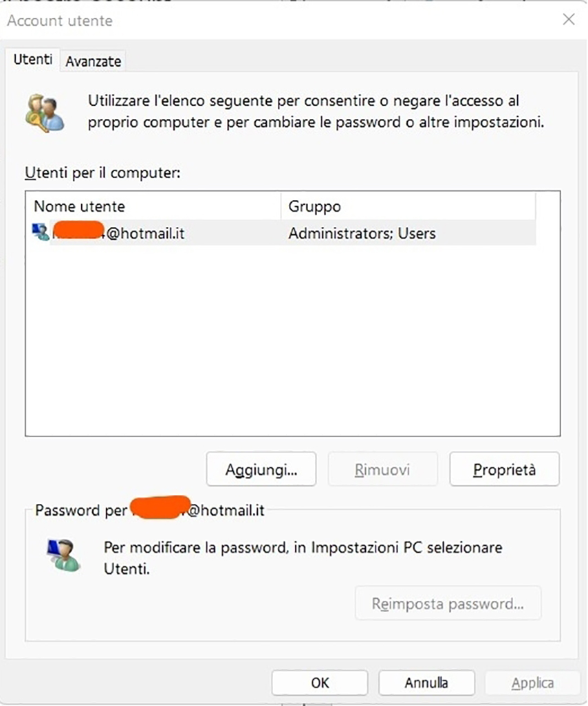Click the user avatar icon in the list row
The image size is (588, 706).
click(x=40, y=232)
